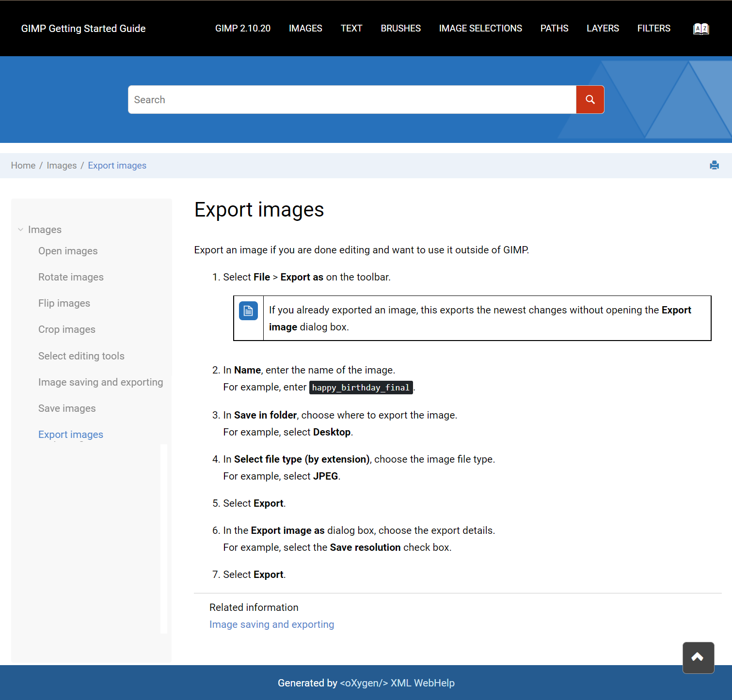Open Save images in the sidebar
Viewport: 732px width, 700px height.
pos(67,408)
